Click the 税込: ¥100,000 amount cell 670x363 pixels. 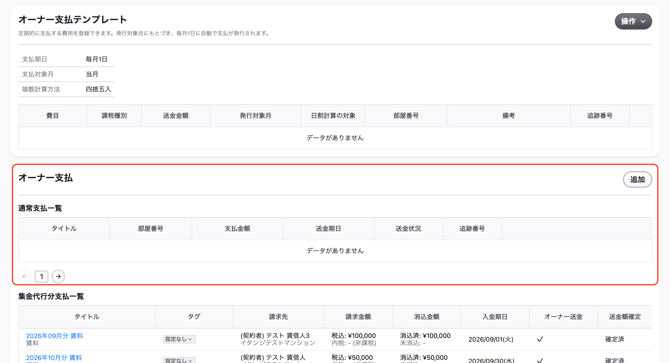[354, 336]
